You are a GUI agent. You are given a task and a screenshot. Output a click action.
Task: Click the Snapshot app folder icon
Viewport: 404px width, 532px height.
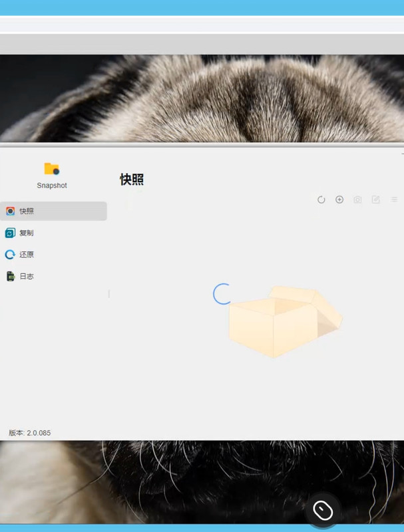pyautogui.click(x=52, y=169)
